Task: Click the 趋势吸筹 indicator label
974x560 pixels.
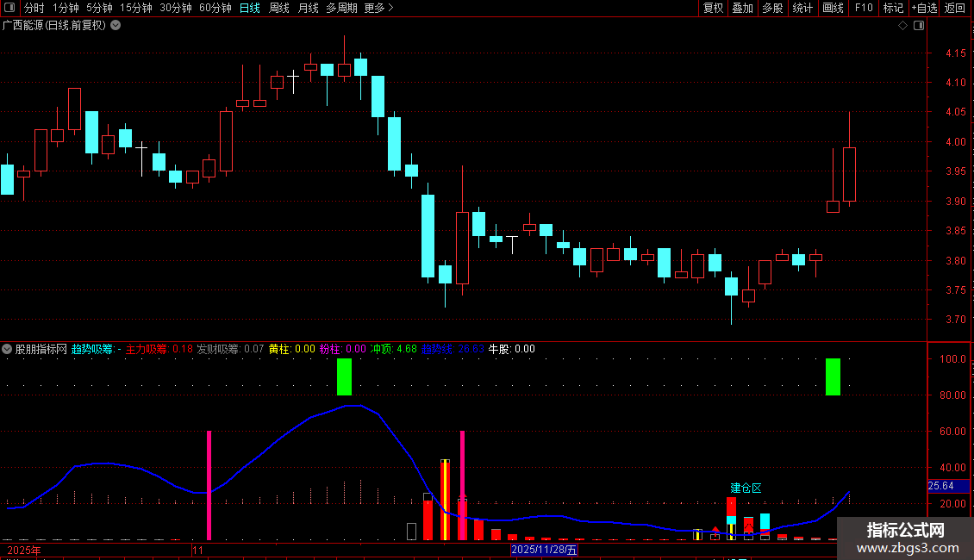Action: click(97, 349)
